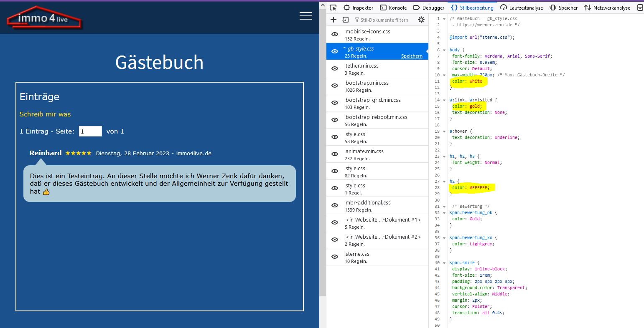Activate the element picker icon in devtools

(x=333, y=8)
